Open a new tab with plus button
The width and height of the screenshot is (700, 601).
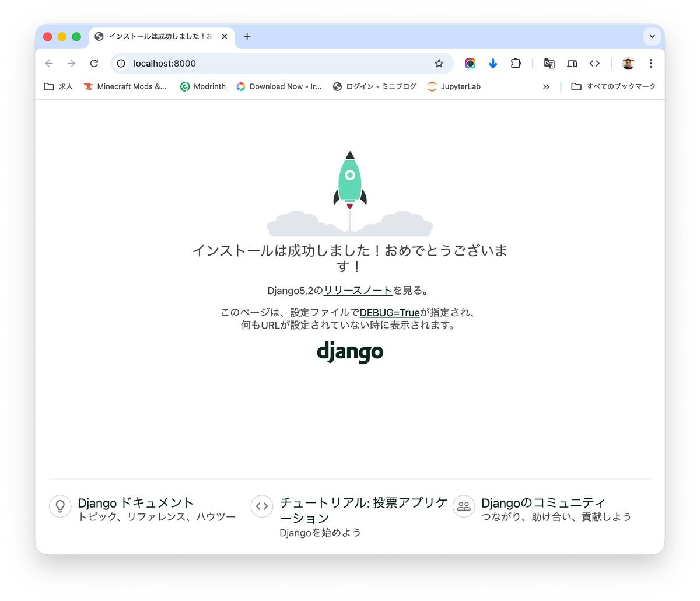[x=247, y=36]
